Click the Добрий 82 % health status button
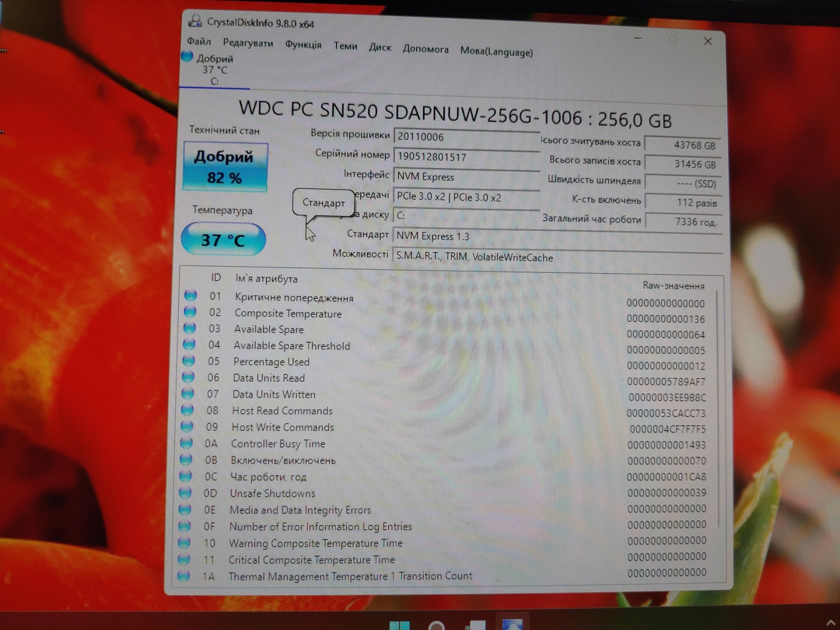The image size is (840, 630). point(225,167)
